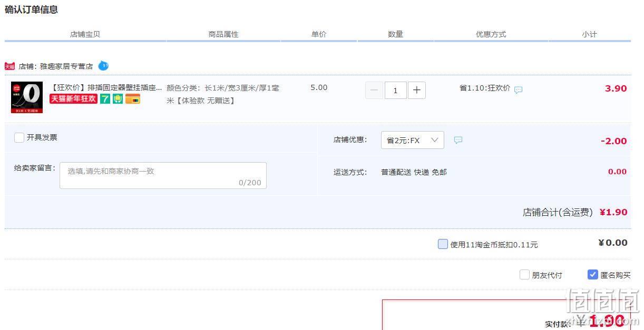The image size is (644, 330).
Task: Open the comment icon beside 省1.10:狂欢价
Action: click(519, 90)
